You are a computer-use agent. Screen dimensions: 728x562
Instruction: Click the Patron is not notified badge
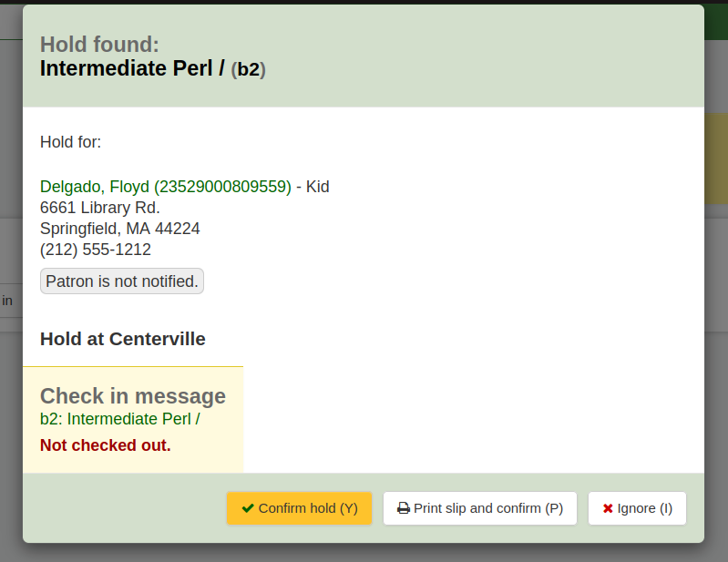(x=122, y=281)
